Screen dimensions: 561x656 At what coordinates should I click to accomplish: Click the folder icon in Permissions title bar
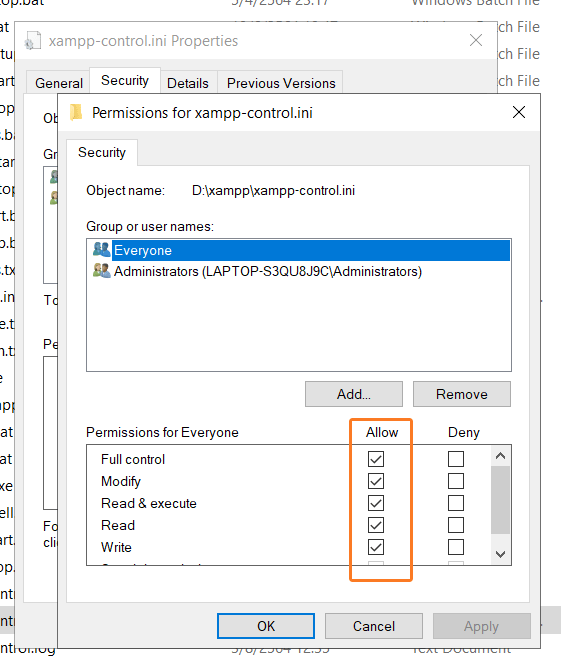(x=76, y=112)
